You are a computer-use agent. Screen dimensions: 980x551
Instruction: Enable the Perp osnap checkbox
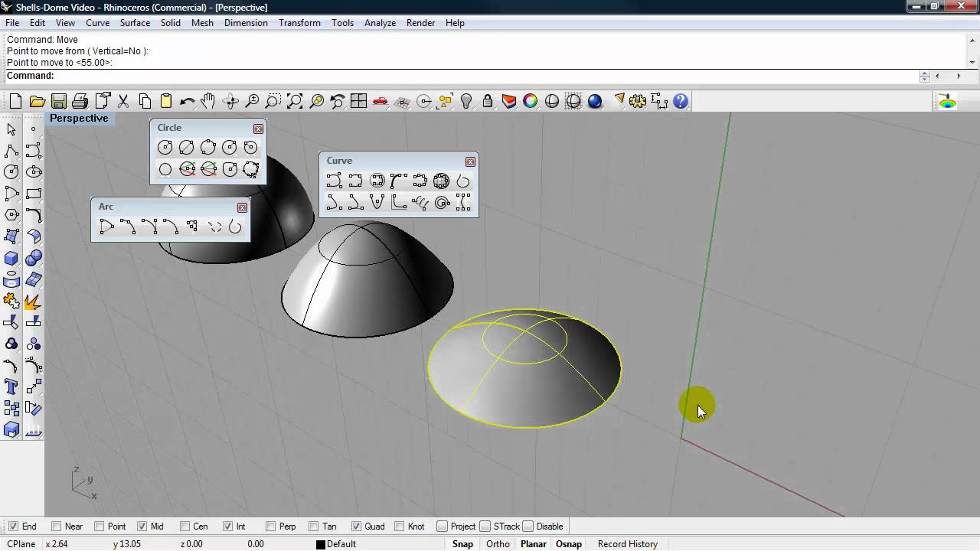point(270,527)
